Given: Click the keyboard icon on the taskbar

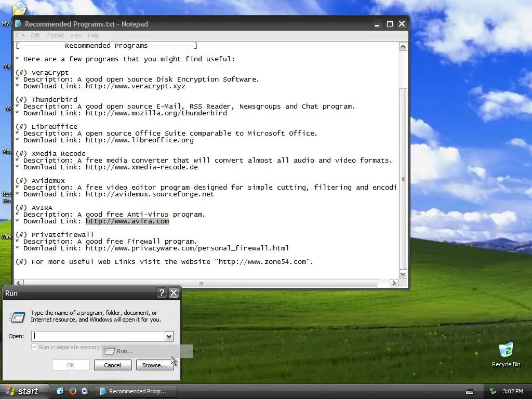Looking at the screenshot, I should (x=470, y=392).
